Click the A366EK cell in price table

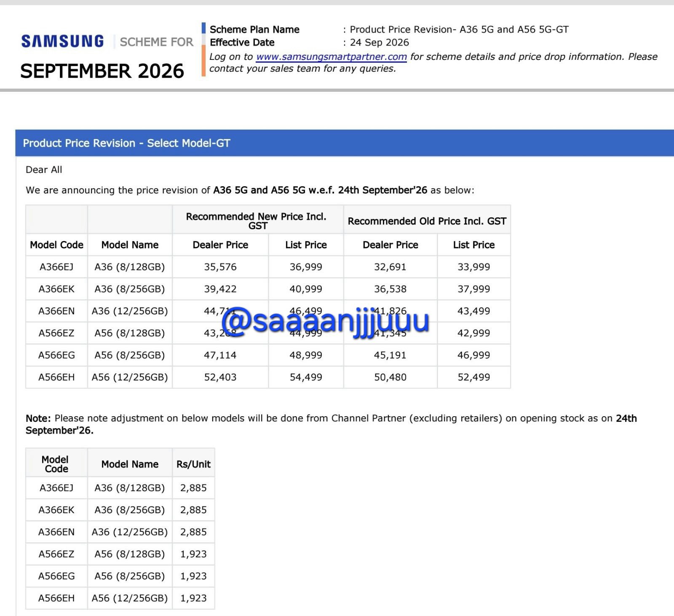pyautogui.click(x=56, y=289)
